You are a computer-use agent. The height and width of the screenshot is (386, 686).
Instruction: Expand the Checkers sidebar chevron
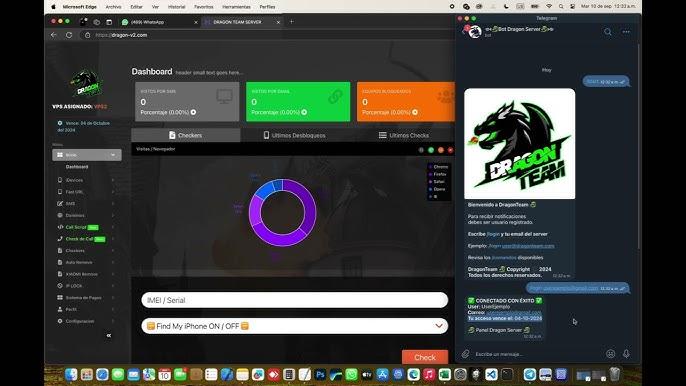click(113, 251)
